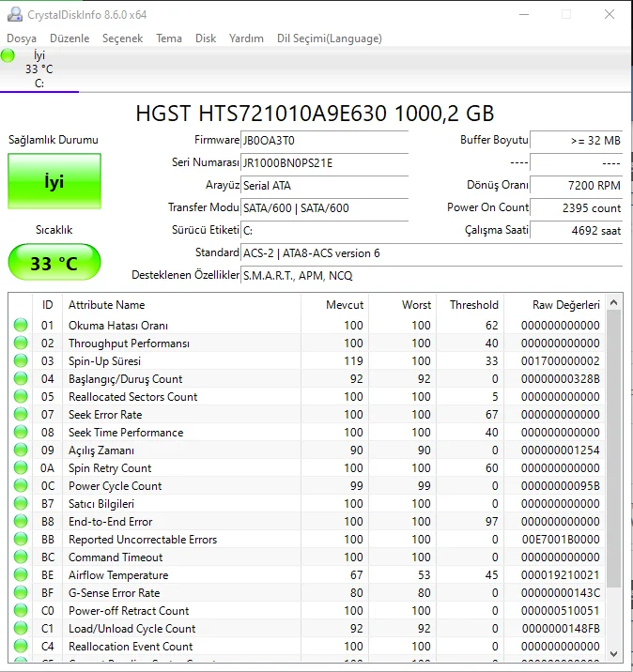Click status orb for Reported Uncorrectable Errors row
This screenshot has width=633, height=672.
pos(21,539)
